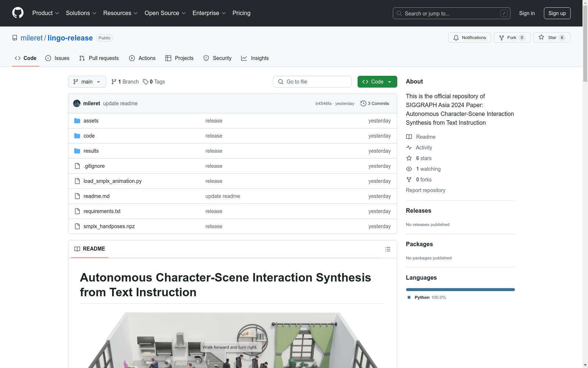Switch to the Insights tab
588x368 pixels.
(255, 58)
